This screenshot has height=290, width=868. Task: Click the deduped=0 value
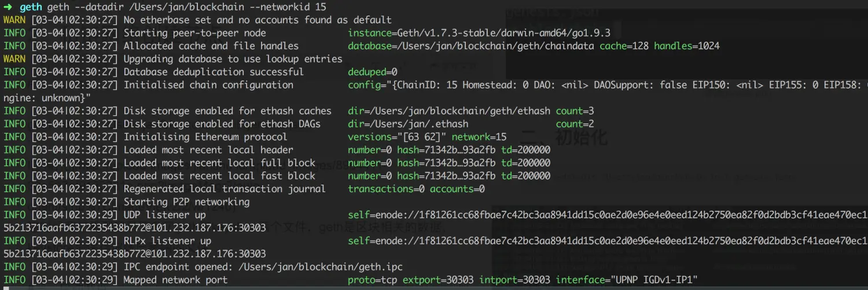point(373,72)
